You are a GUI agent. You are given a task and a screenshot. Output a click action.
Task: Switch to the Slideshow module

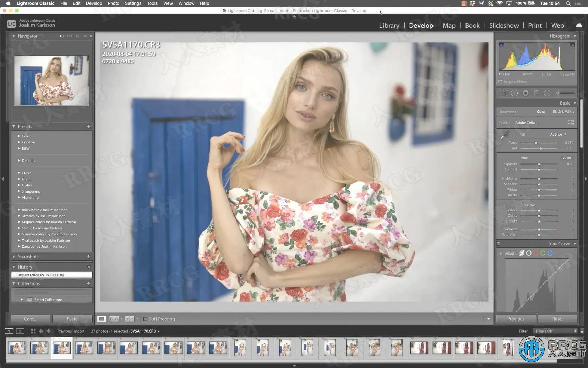504,25
